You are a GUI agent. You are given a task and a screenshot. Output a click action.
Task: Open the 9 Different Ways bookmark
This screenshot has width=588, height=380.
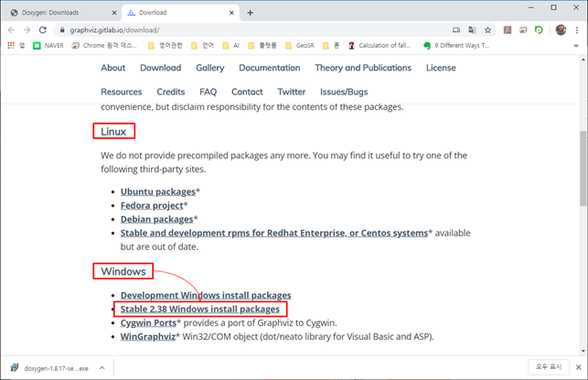tap(456, 46)
